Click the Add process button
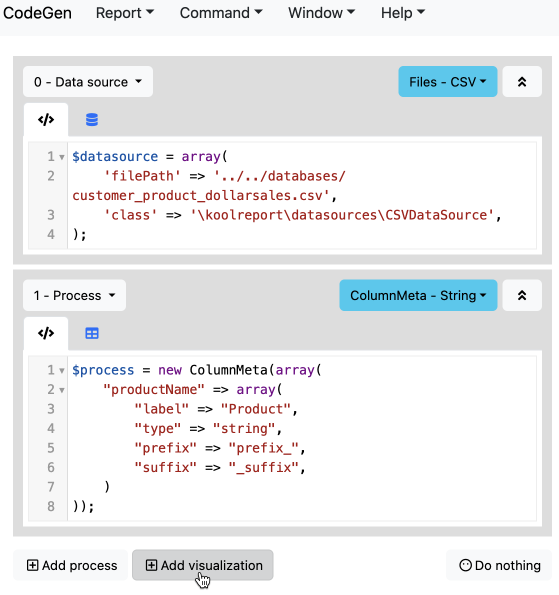The image size is (559, 595). [71, 565]
